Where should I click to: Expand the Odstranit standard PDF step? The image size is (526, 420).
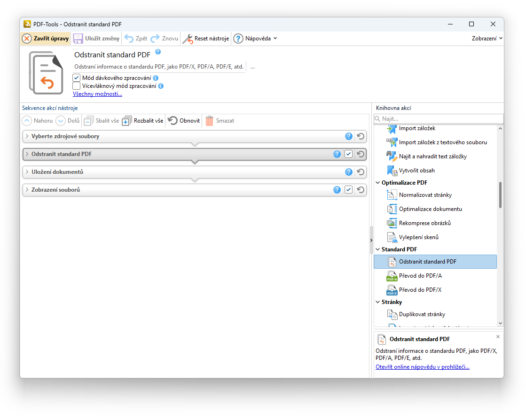click(x=27, y=154)
